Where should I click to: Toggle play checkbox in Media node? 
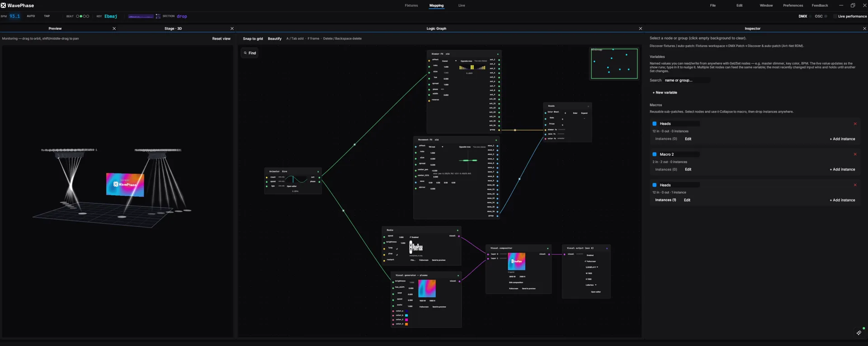click(397, 254)
